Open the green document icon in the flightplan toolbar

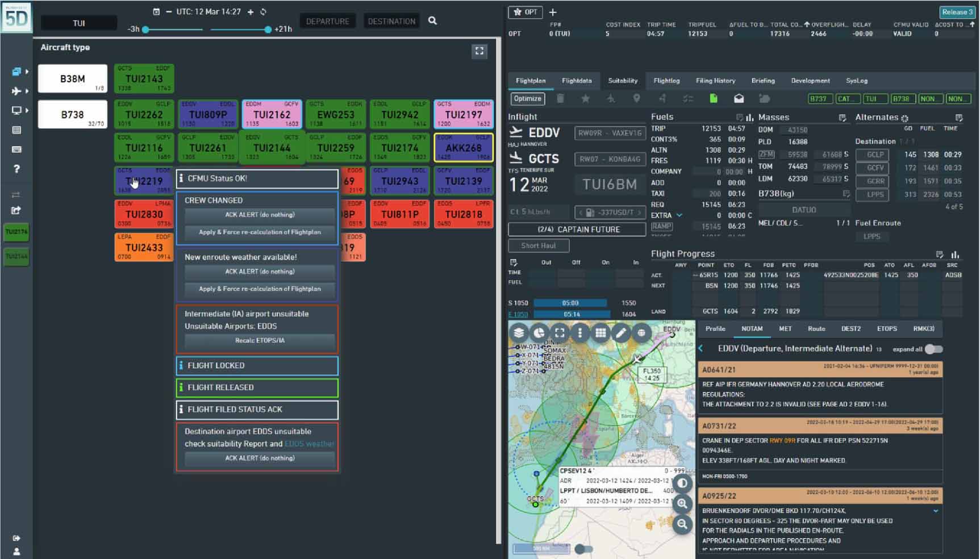713,98
